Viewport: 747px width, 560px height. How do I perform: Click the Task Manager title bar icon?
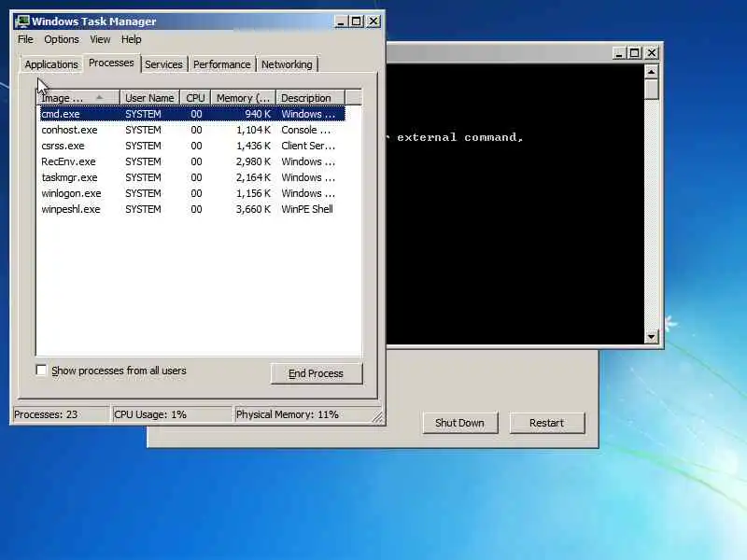click(x=21, y=21)
